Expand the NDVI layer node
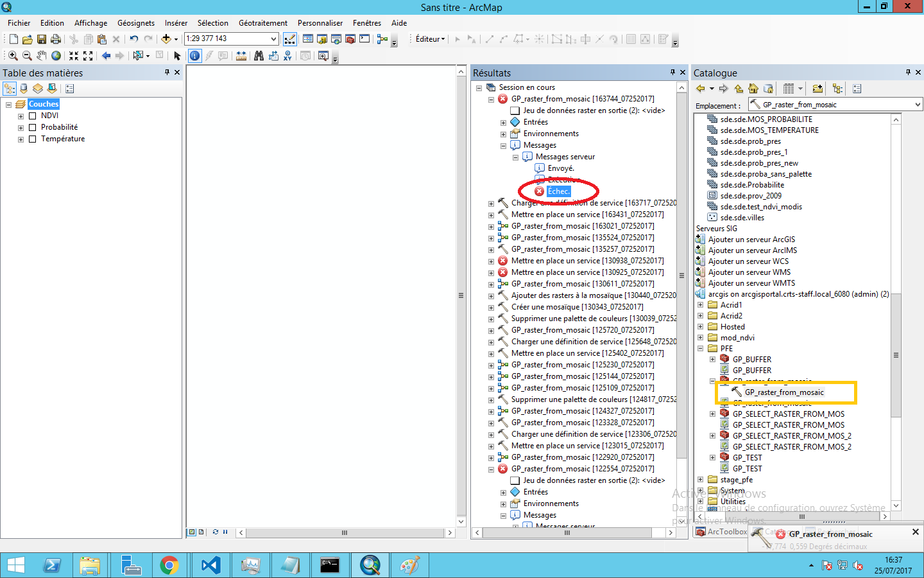The width and height of the screenshot is (924, 578). point(21,116)
